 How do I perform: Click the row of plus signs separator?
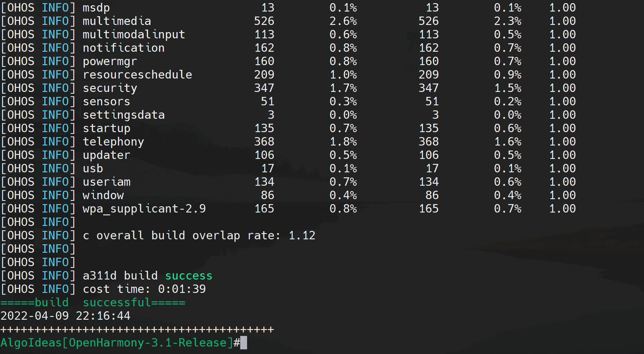tap(137, 329)
